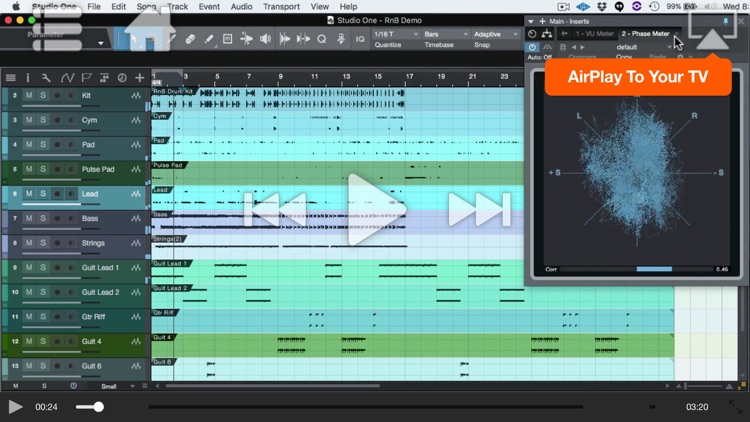Screen dimensions: 750x422
Task: Open the File menu
Action: pos(94,7)
